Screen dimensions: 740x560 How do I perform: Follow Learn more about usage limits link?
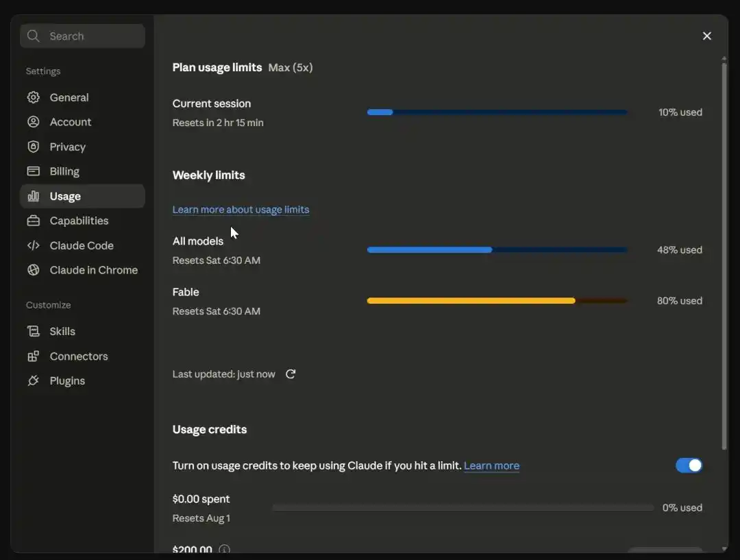[241, 210]
